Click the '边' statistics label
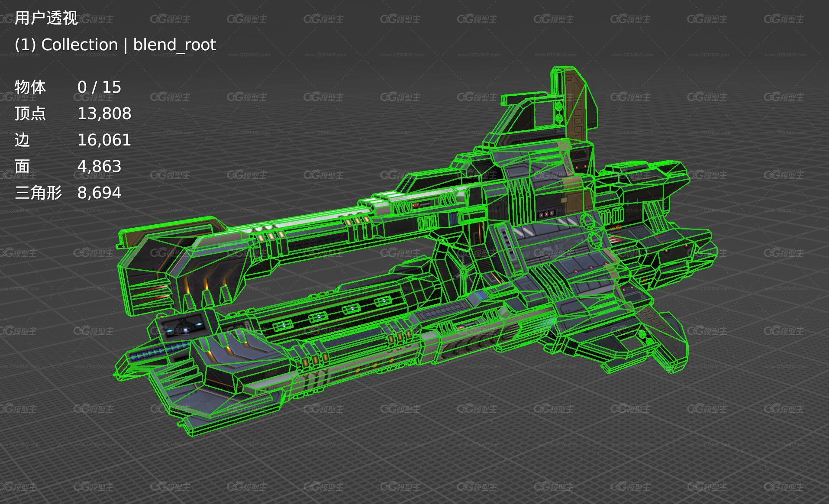 23,140
